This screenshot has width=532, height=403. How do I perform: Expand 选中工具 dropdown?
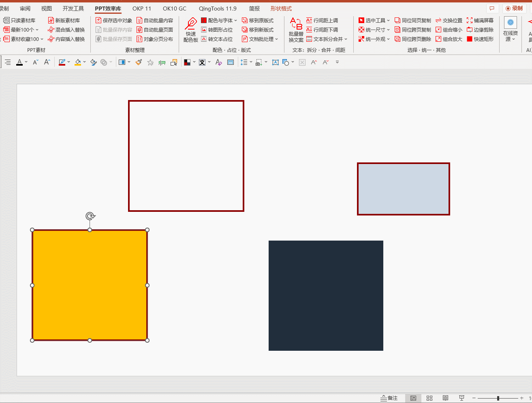(x=388, y=20)
